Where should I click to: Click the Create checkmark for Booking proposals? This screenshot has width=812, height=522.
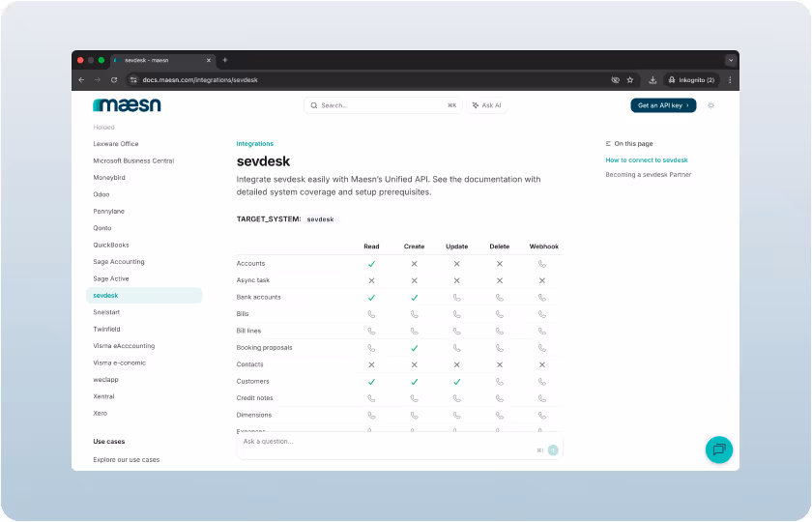[415, 348]
